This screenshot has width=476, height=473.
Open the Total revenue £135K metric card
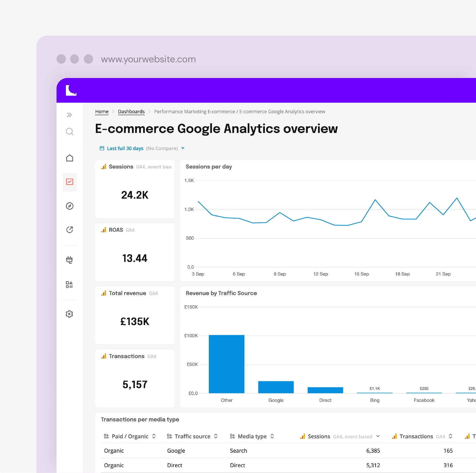[x=135, y=315]
